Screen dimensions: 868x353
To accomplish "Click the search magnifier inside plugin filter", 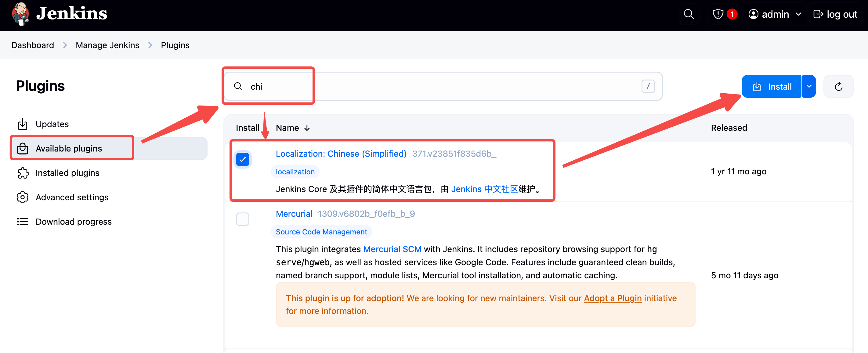I will tap(238, 87).
